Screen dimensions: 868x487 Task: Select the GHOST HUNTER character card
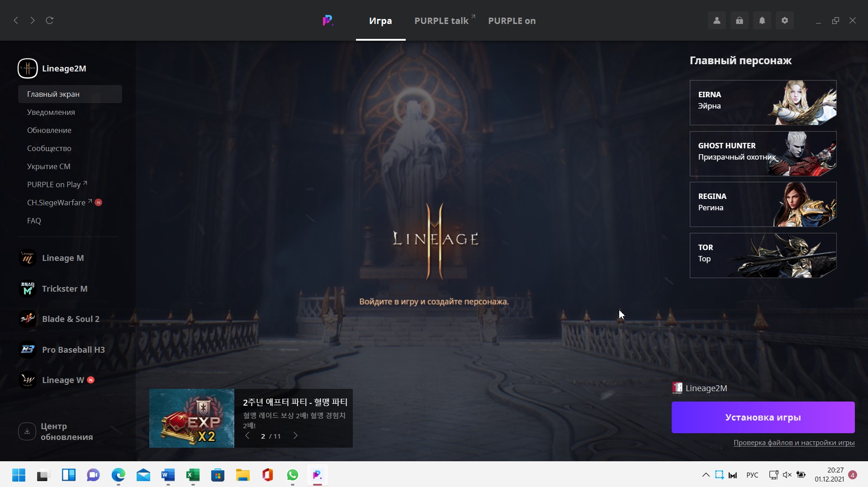pyautogui.click(x=763, y=154)
